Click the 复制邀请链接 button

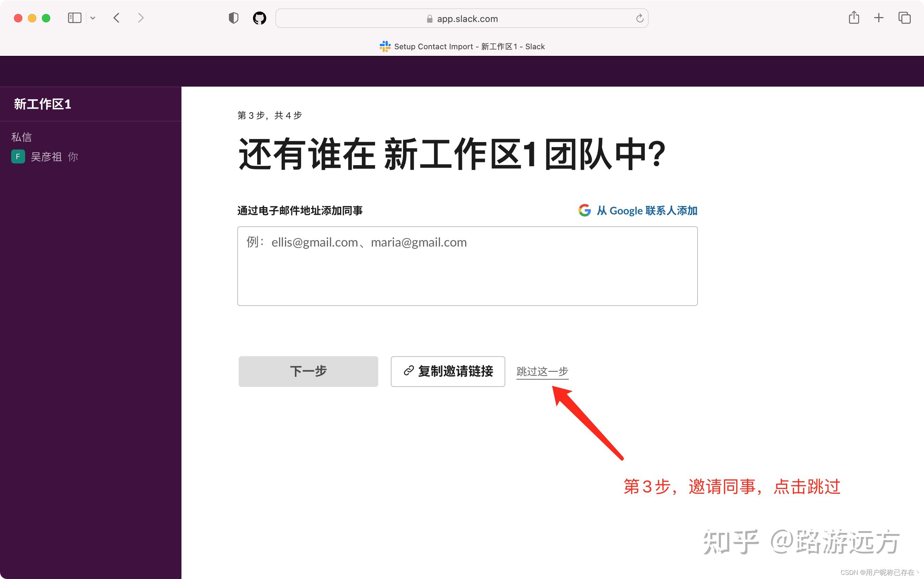click(448, 371)
